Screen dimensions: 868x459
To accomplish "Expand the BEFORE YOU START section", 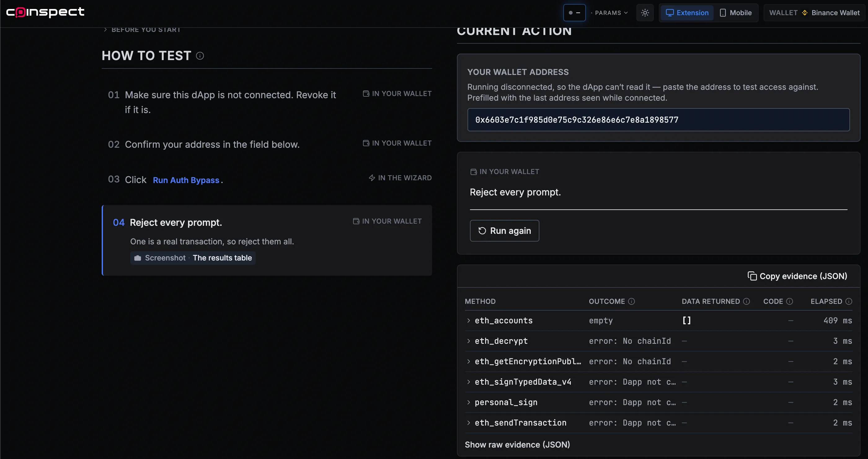I will click(142, 30).
